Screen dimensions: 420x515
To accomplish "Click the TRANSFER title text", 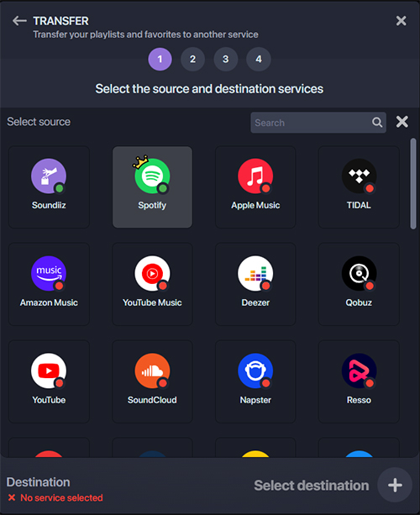I will point(60,21).
